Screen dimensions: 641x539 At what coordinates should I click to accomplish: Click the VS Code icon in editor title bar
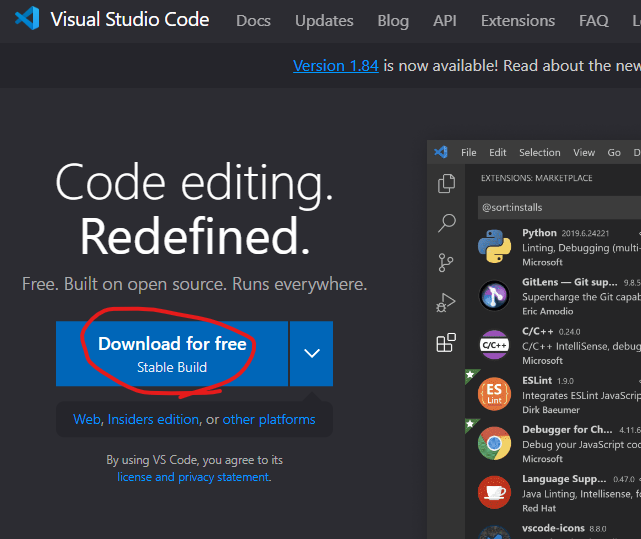pyautogui.click(x=441, y=152)
